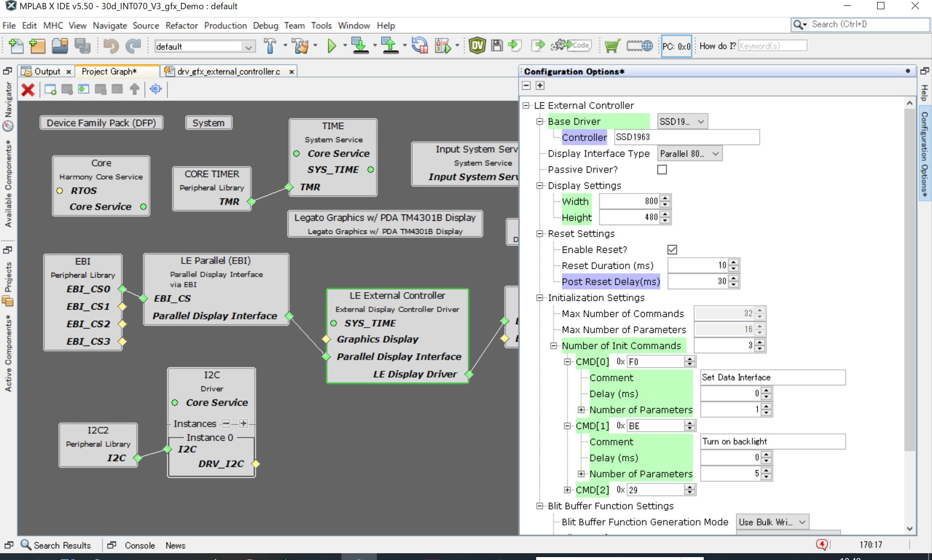Click the Hold in Reset icon
Viewport: 932px width, 560px height.
(x=420, y=46)
